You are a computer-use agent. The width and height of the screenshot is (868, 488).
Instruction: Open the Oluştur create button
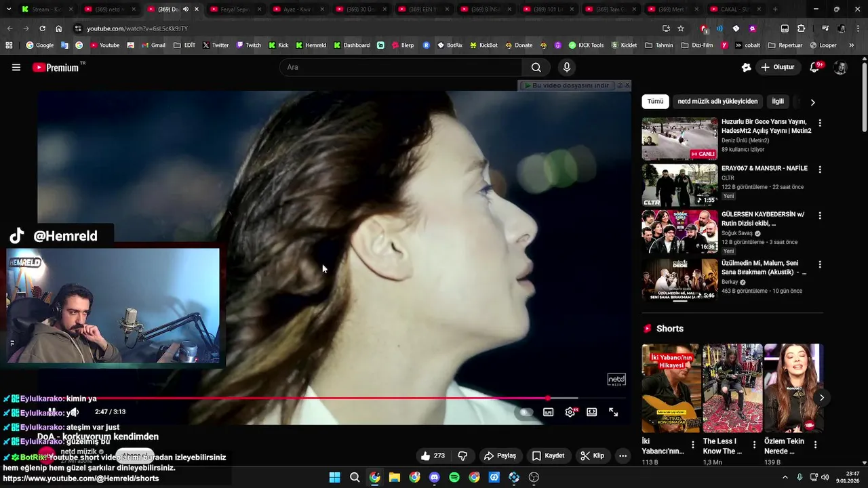click(x=777, y=67)
